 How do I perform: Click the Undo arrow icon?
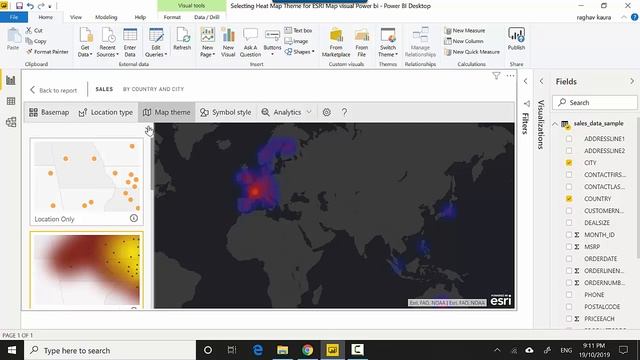point(30,6)
